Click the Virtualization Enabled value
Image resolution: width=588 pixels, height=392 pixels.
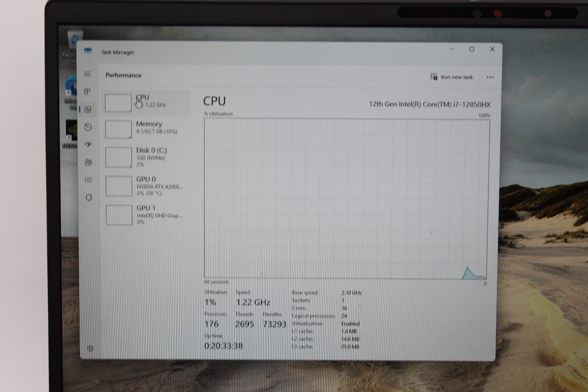click(350, 324)
